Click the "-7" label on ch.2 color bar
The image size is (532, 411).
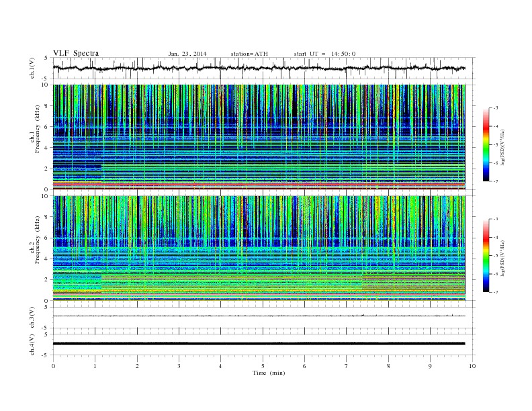point(496,292)
